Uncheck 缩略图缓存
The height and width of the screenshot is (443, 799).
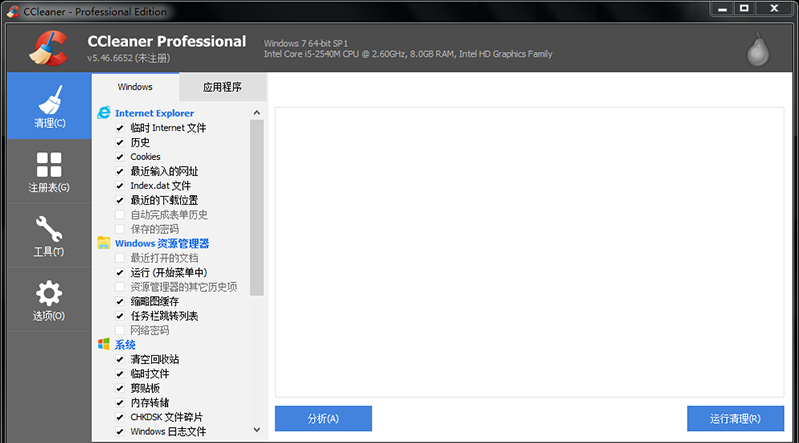[120, 301]
